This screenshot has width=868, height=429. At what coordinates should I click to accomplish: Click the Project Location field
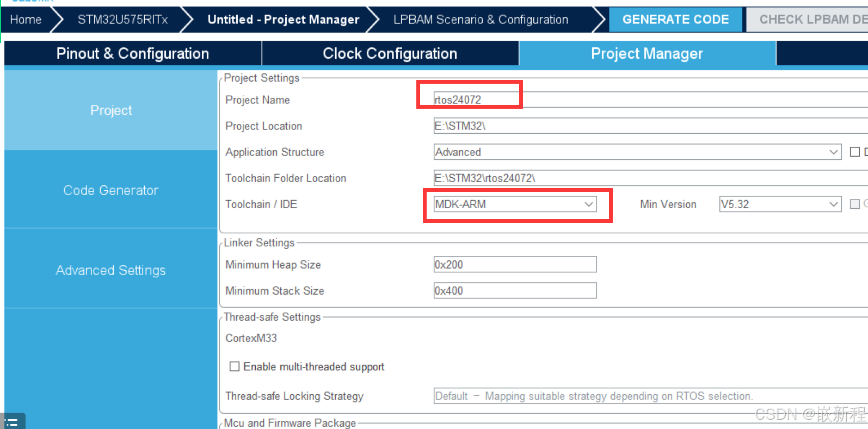coord(650,126)
